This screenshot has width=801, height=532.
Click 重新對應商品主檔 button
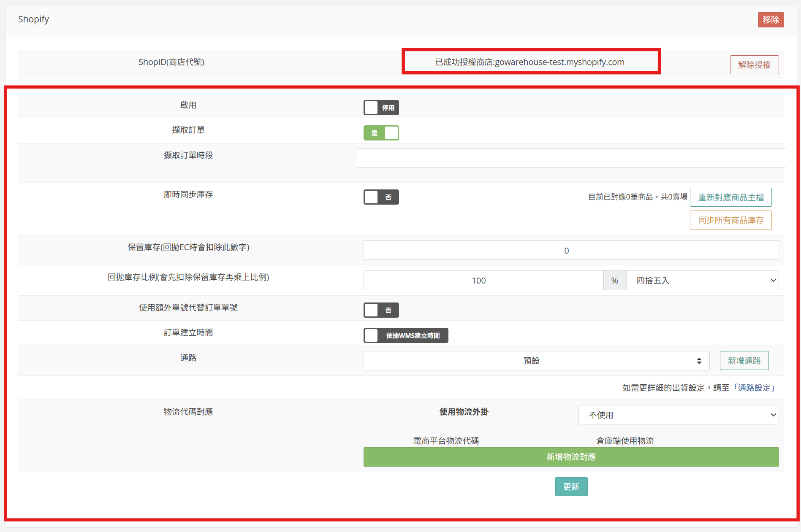click(x=730, y=197)
